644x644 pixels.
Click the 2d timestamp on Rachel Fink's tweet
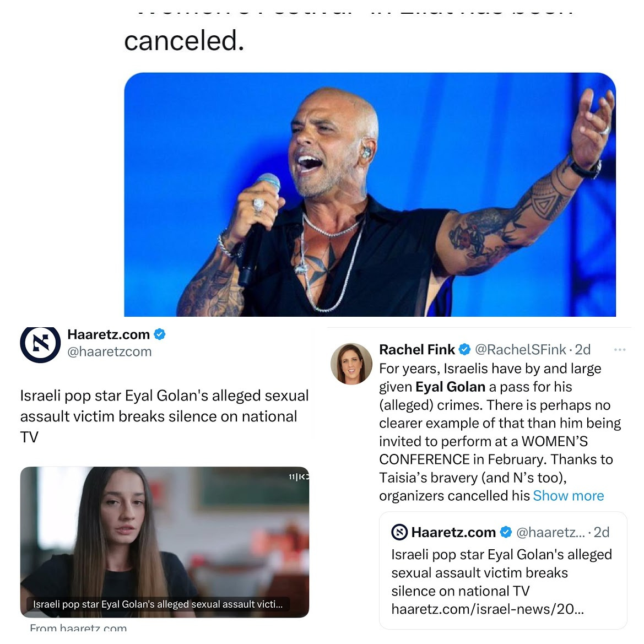(x=582, y=349)
